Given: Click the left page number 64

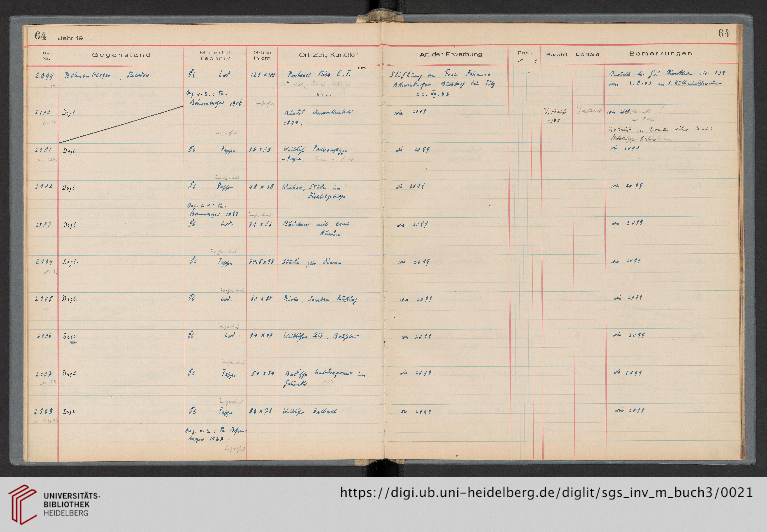Looking at the screenshot, I should coord(40,36).
